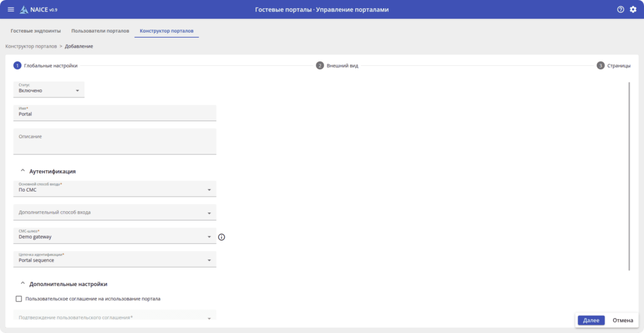Collapse the Дополнительные настройки section
The width and height of the screenshot is (644, 333).
pos(23,284)
